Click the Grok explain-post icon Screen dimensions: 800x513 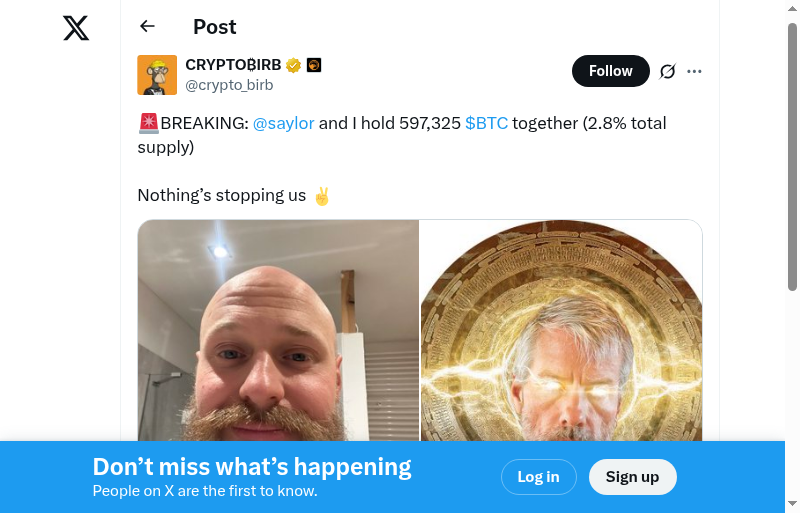tap(667, 71)
